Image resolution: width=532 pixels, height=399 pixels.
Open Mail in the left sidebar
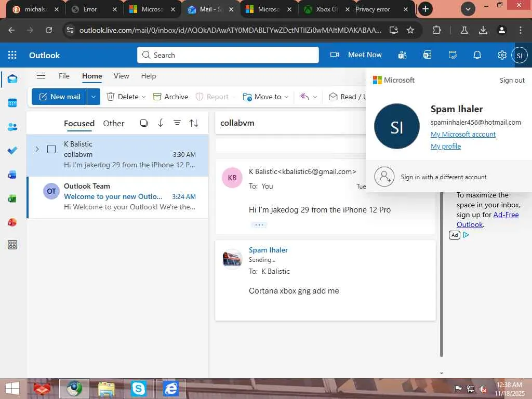coord(12,79)
